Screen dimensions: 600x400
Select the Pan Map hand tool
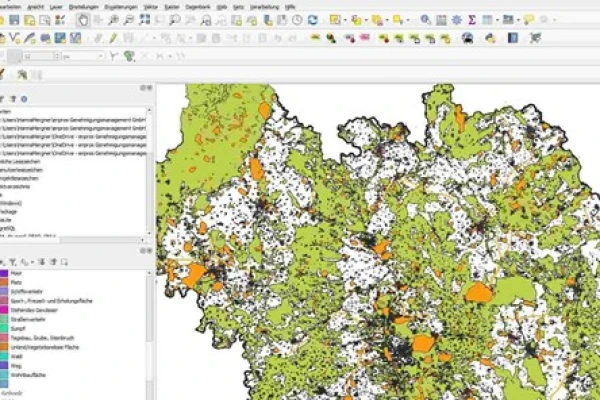coord(83,20)
